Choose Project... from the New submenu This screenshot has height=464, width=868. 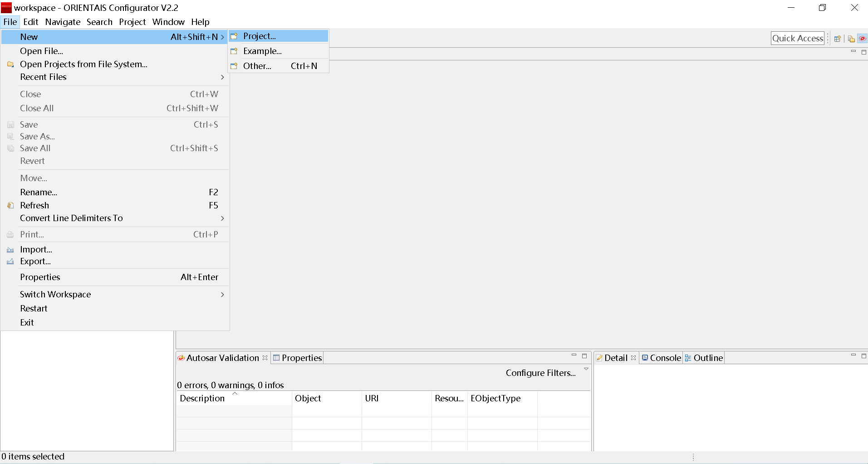[x=259, y=36]
